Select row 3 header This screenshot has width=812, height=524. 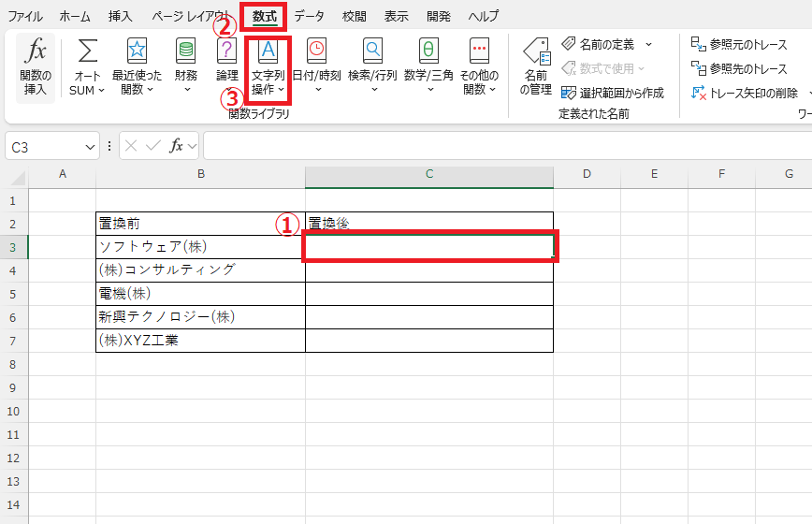(x=13, y=248)
